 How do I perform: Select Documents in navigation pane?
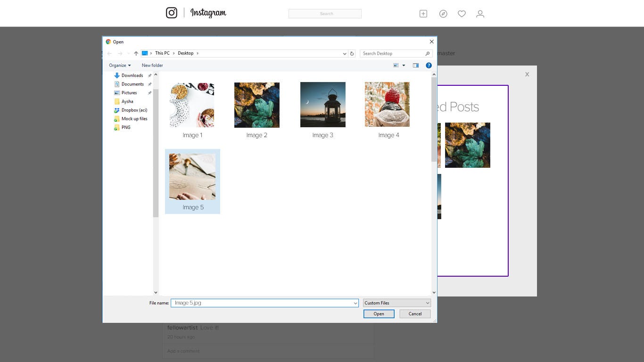(x=132, y=84)
